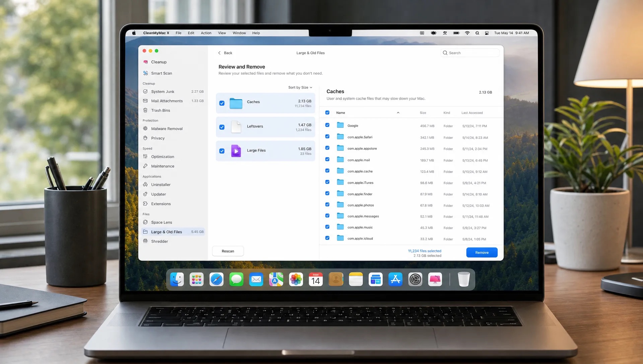Uncheck the Large Files category checkbox

click(x=222, y=151)
